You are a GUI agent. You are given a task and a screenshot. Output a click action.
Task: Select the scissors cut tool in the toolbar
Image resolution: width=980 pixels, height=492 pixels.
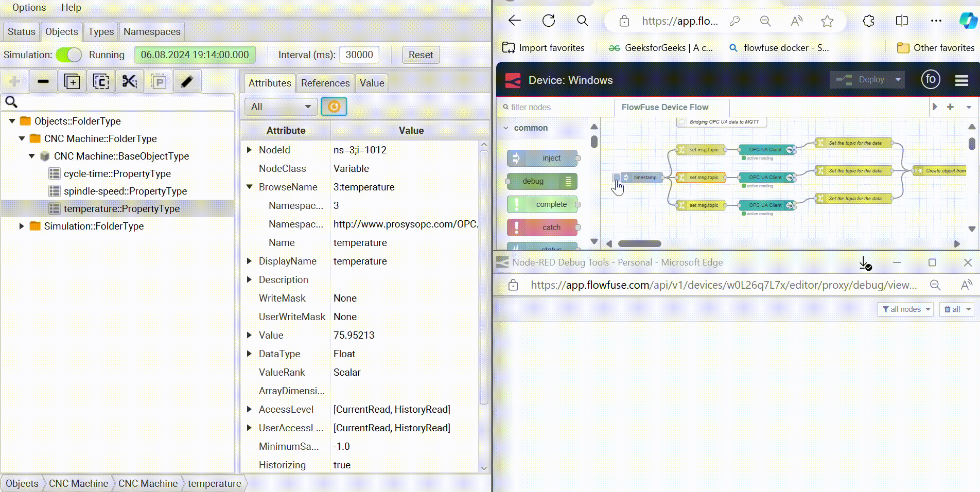[x=129, y=81]
